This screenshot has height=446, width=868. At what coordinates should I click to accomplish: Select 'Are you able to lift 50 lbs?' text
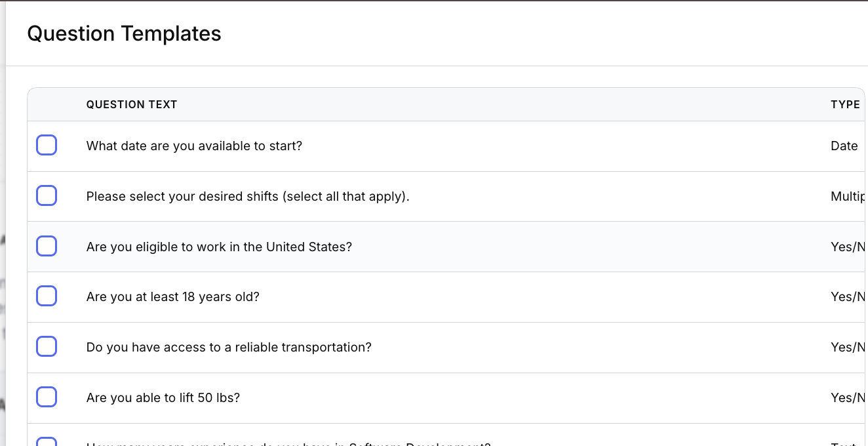[x=163, y=397]
